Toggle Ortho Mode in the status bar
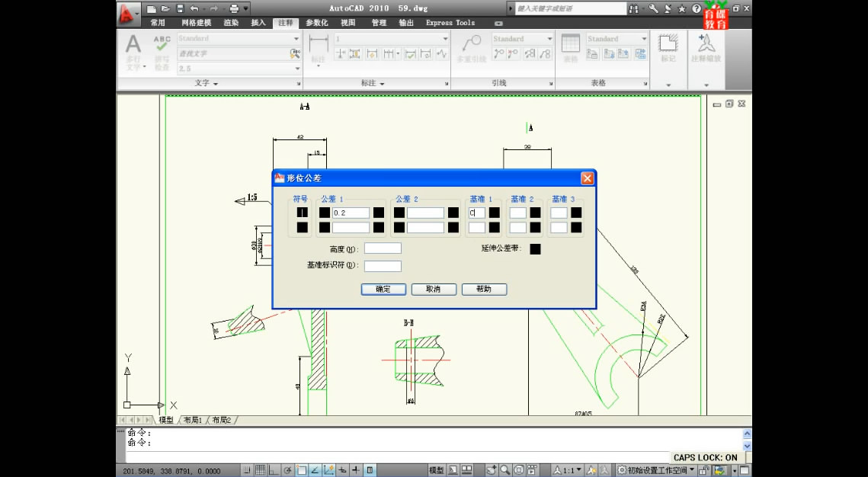Screen dimensions: 868x477 coord(274,470)
